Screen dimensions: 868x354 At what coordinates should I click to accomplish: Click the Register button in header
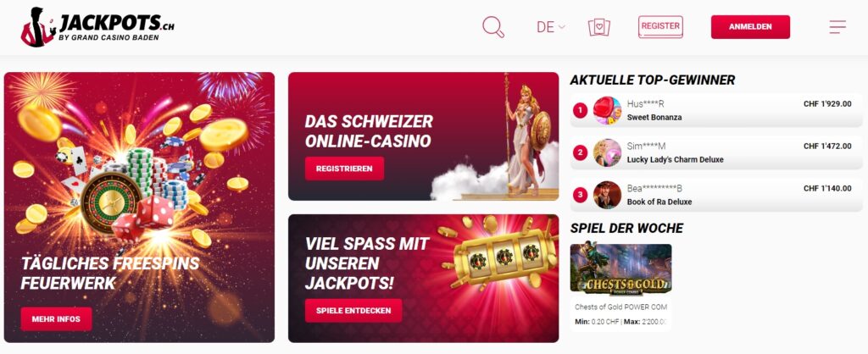point(660,26)
